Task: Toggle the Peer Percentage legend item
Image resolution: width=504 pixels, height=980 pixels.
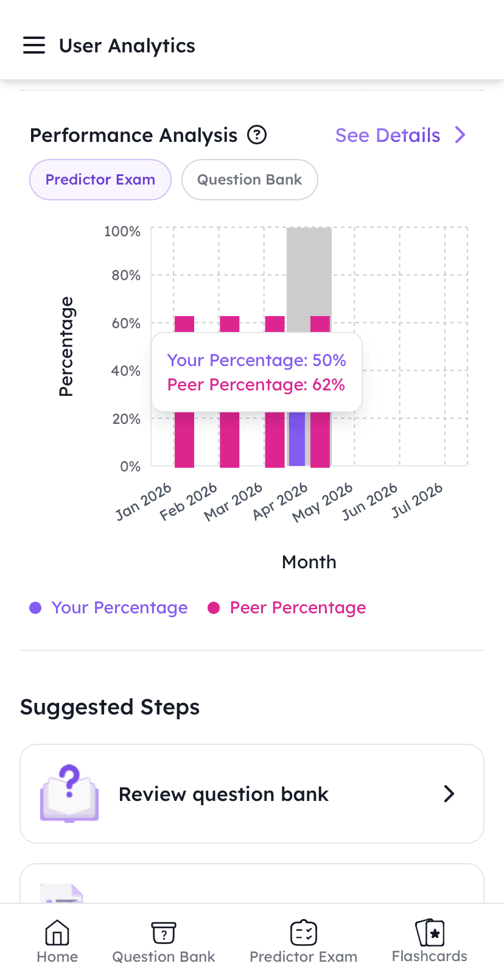Action: click(298, 608)
